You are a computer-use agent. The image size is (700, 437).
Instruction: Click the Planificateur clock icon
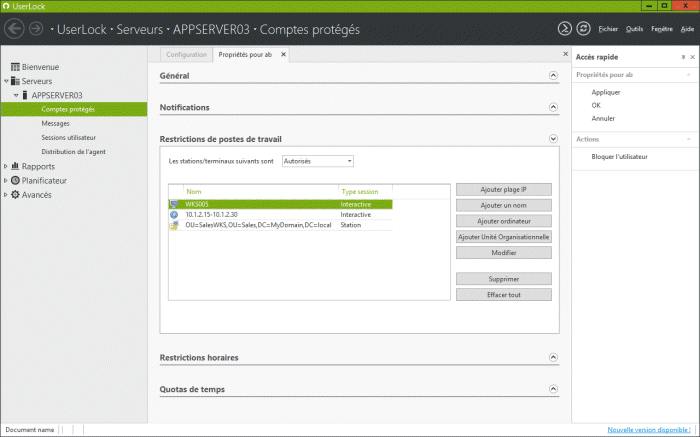coord(15,180)
